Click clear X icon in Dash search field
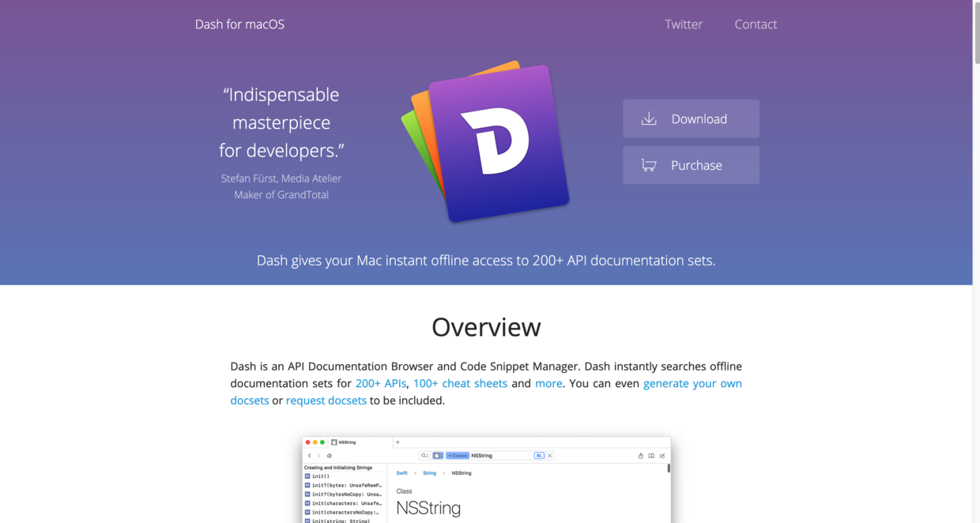 pos(550,456)
